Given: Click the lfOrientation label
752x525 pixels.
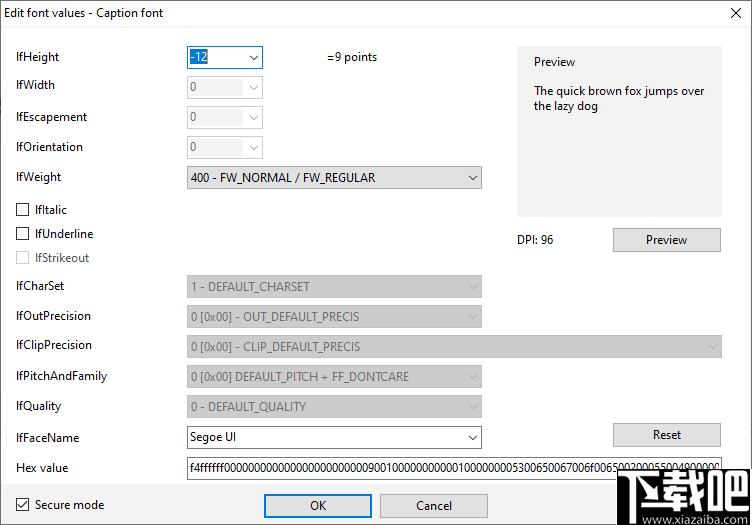Looking at the screenshot, I should click(x=49, y=147).
